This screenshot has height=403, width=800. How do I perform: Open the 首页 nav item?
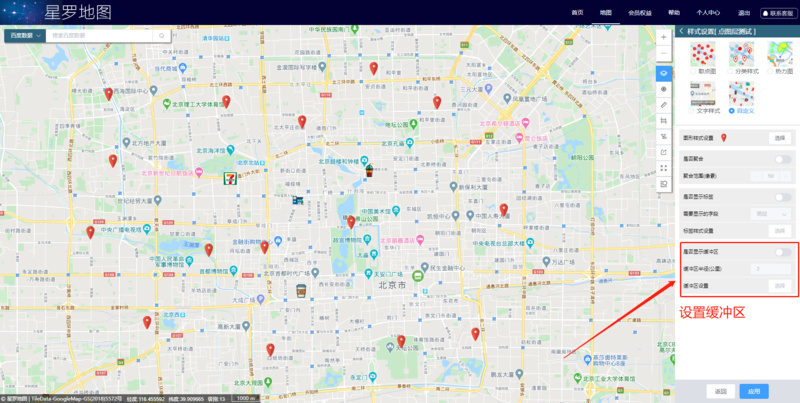[x=577, y=13]
